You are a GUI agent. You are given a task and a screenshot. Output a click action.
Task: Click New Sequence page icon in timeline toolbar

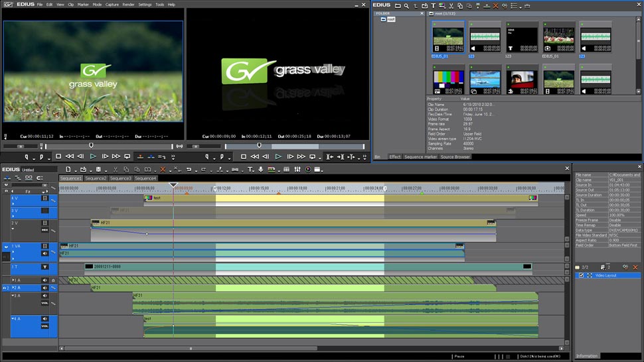[x=68, y=169]
